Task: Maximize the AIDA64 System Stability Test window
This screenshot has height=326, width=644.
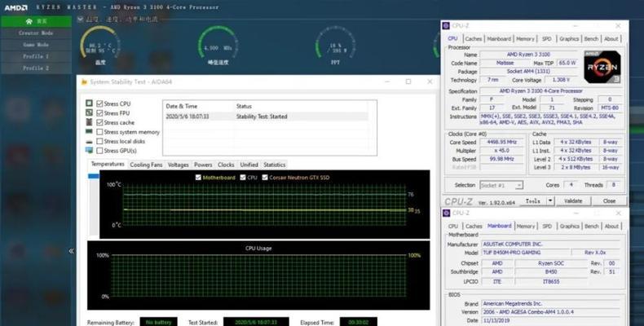Action: (408, 81)
